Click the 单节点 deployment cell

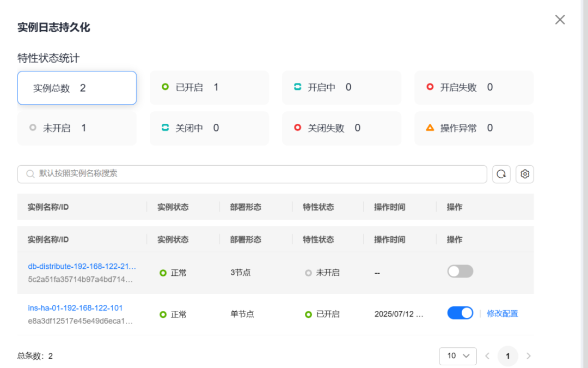[242, 314]
